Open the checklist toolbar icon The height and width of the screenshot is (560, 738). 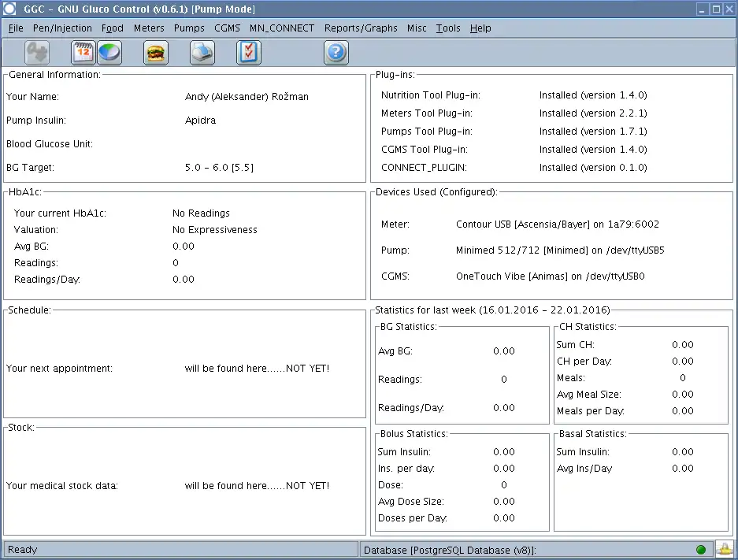pos(249,53)
